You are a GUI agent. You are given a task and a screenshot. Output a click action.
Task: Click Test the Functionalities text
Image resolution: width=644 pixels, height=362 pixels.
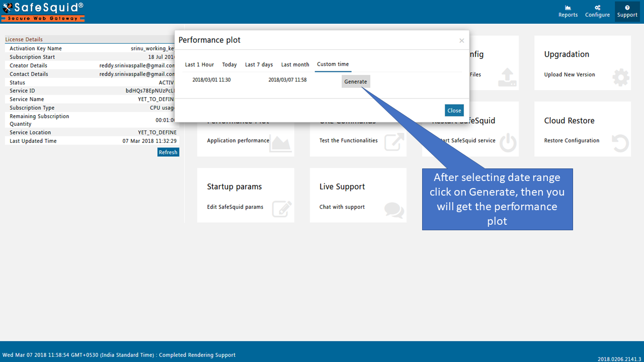pyautogui.click(x=349, y=141)
